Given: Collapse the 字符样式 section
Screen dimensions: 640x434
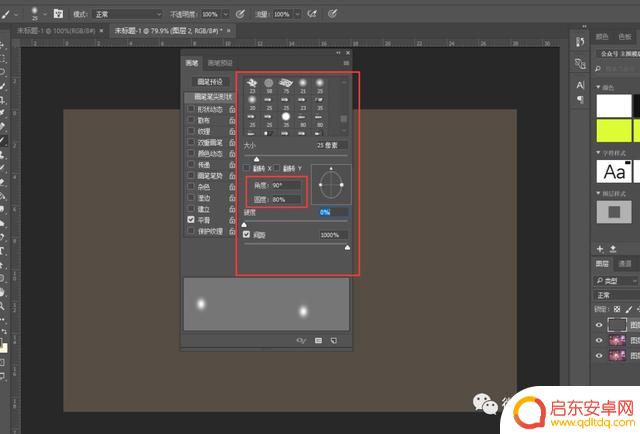Looking at the screenshot, I should coord(598,153).
